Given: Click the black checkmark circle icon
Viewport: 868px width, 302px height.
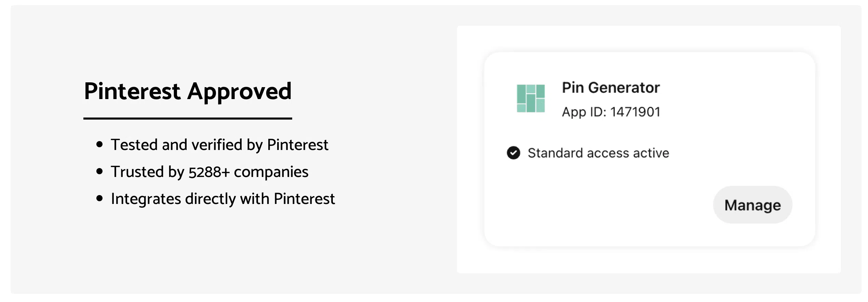Looking at the screenshot, I should (513, 153).
